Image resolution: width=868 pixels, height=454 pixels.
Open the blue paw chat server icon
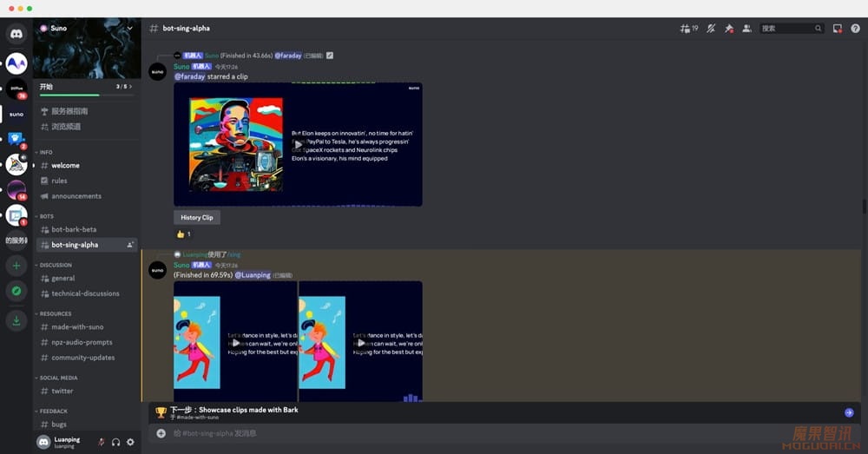[x=16, y=139]
